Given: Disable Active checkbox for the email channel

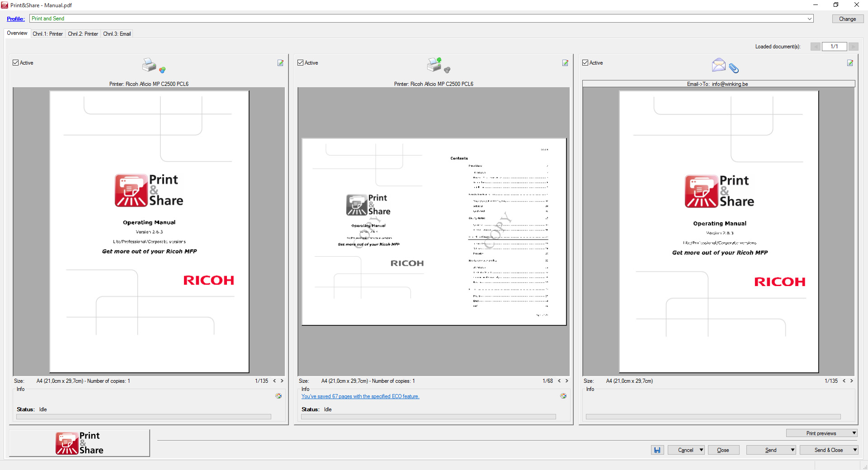Looking at the screenshot, I should (x=585, y=63).
